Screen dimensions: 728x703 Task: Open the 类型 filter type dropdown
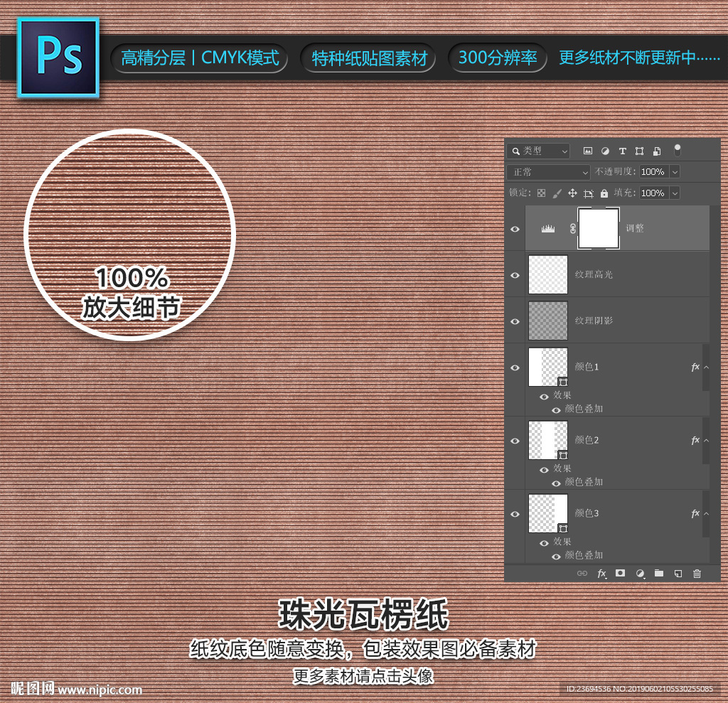538,151
